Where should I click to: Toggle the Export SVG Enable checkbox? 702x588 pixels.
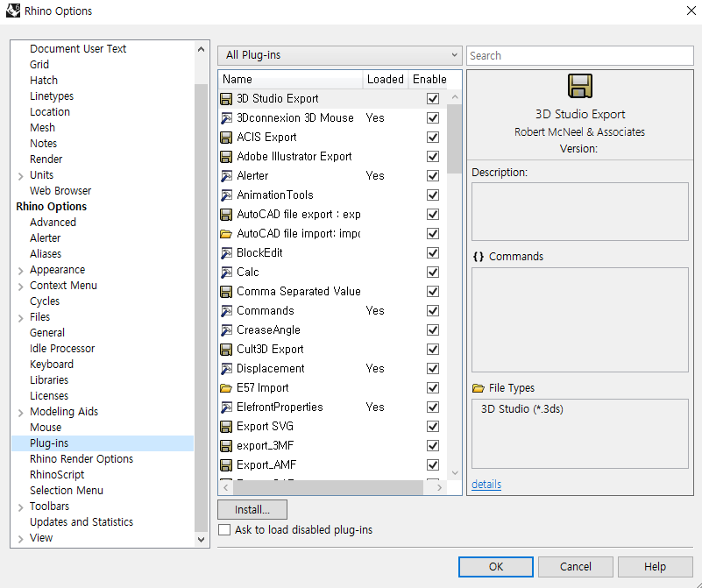[x=433, y=426]
